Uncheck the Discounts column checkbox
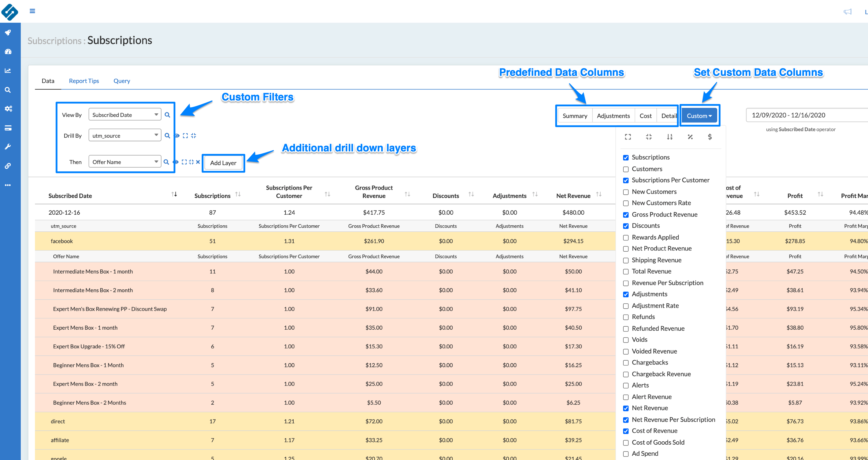 (626, 226)
